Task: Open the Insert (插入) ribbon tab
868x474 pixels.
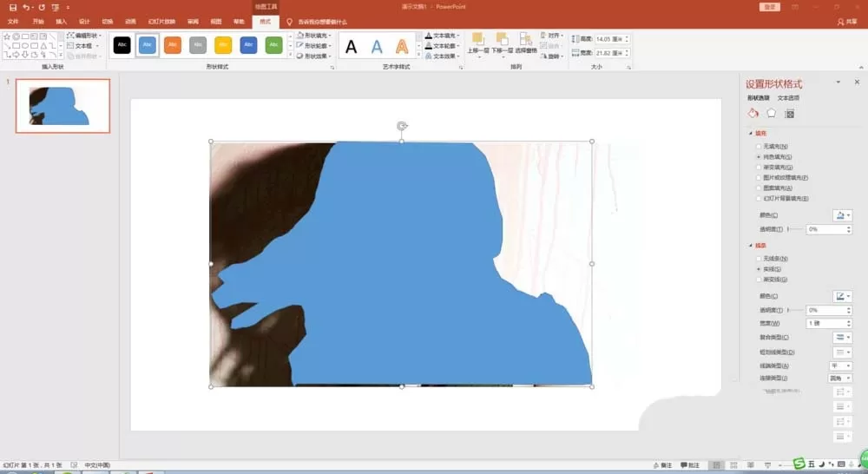Action: 61,22
